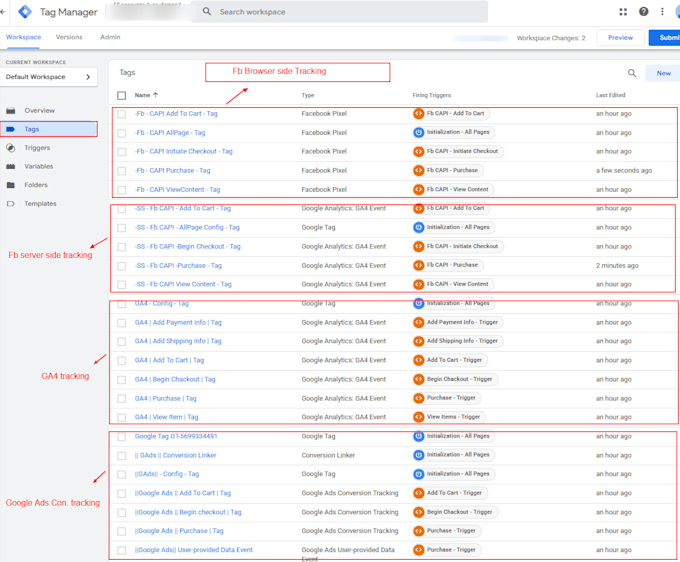Open the help question mark icon

[644, 12]
